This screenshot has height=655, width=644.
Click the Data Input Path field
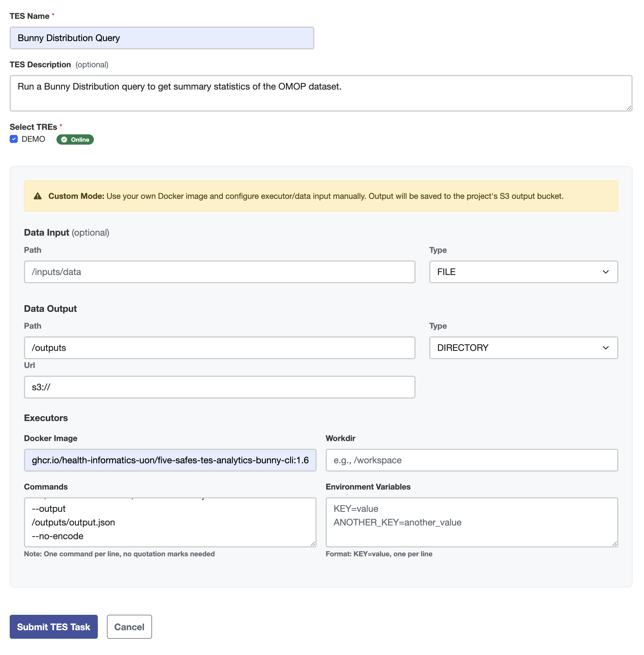219,272
